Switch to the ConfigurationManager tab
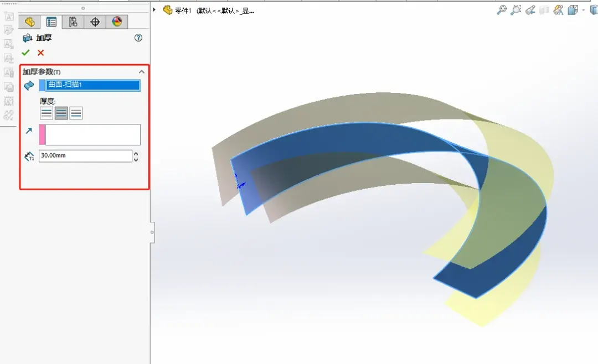The width and height of the screenshot is (598, 364). pyautogui.click(x=73, y=22)
